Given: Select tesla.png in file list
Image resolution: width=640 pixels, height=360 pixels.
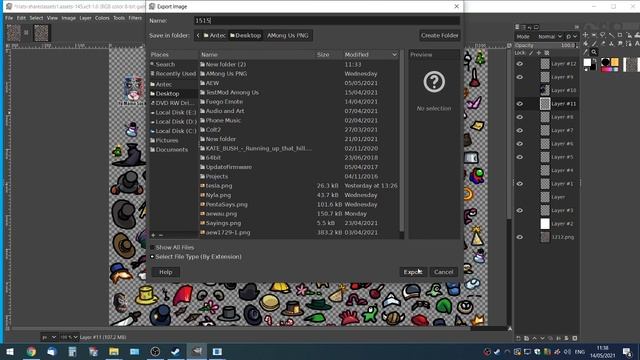Looking at the screenshot, I should point(219,186).
